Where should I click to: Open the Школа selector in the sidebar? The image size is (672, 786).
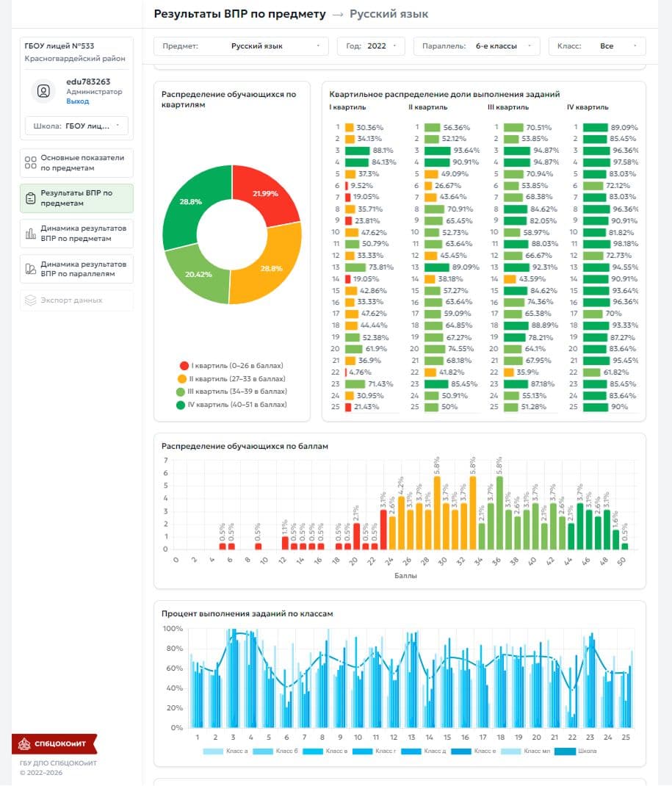click(x=76, y=126)
